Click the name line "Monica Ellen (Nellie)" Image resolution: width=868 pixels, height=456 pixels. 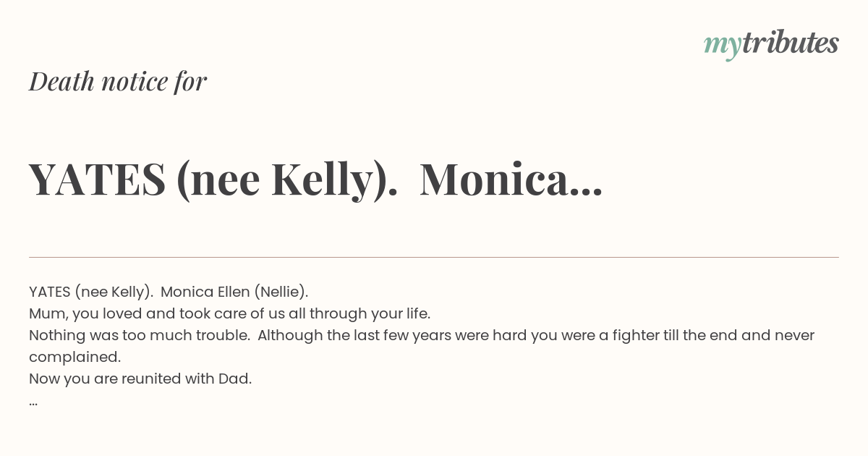[x=234, y=292]
